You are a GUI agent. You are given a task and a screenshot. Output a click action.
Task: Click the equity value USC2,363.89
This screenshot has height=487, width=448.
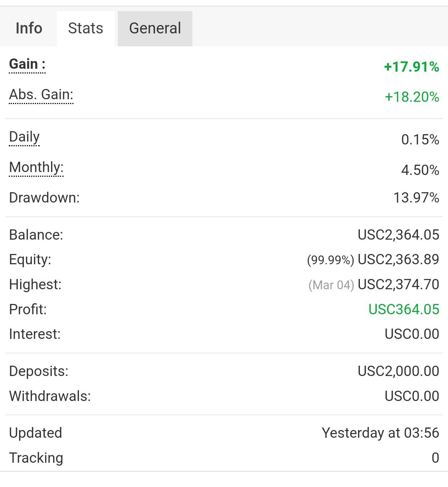(x=398, y=259)
